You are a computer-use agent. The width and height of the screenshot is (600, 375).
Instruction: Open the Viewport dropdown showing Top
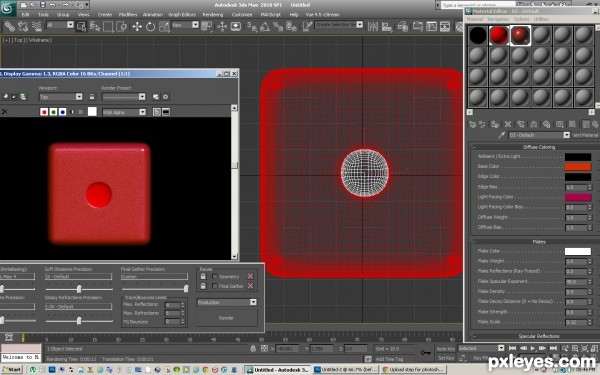[x=60, y=97]
